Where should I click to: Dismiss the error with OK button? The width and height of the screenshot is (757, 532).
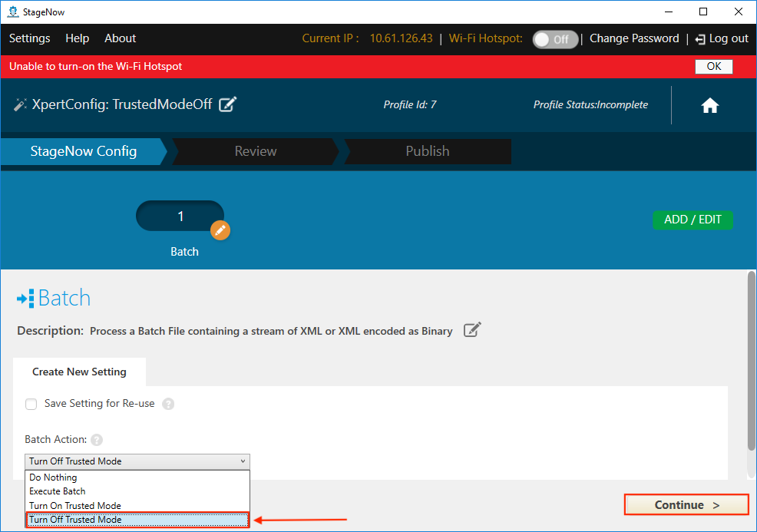[x=713, y=66]
